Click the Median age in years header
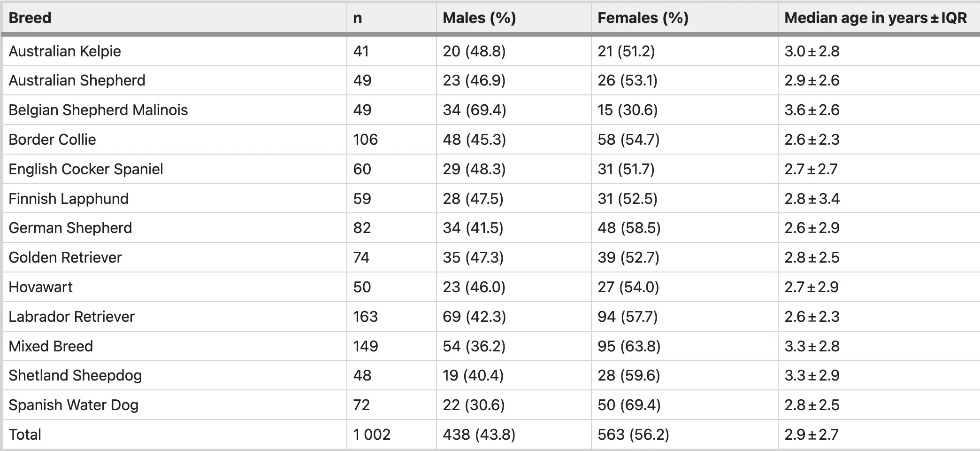980x451 pixels. click(x=875, y=18)
